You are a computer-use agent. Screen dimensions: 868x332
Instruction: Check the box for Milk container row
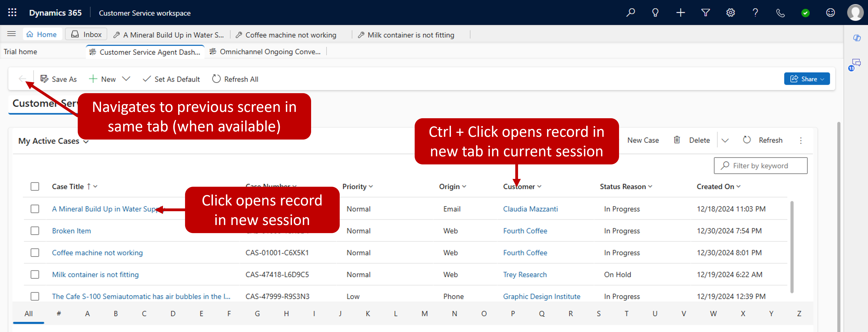coord(35,274)
